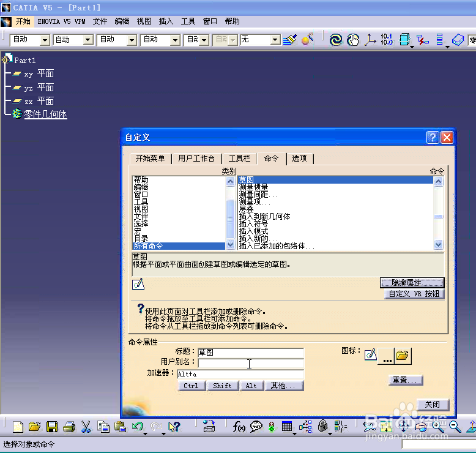Open the 开始 menu
The width and height of the screenshot is (476, 453).
[x=23, y=21]
